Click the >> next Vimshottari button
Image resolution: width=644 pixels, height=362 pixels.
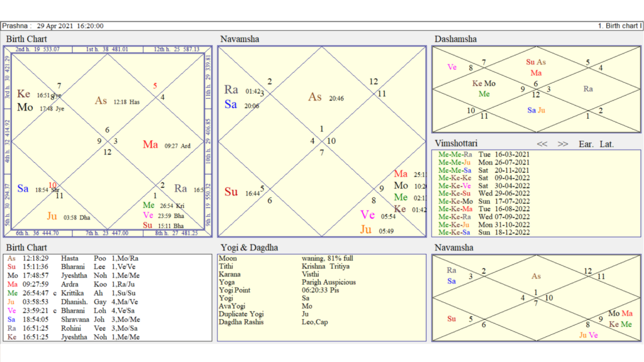563,144
